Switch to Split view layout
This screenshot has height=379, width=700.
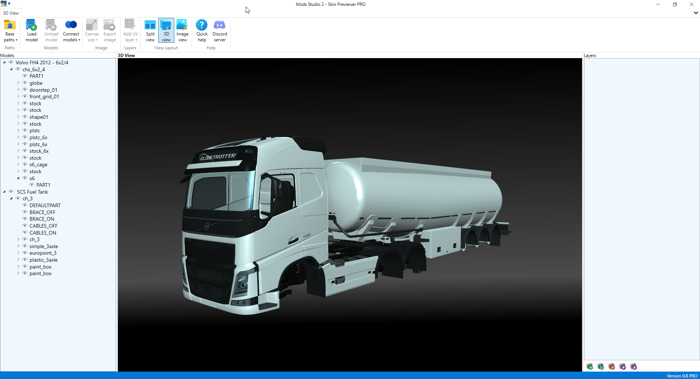point(150,31)
